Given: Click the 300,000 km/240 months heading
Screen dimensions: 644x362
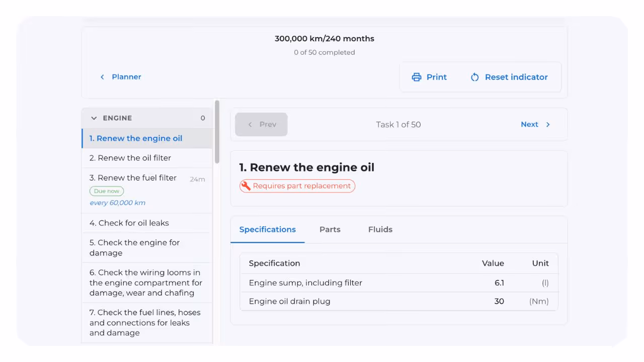Looking at the screenshot, I should coord(325,39).
